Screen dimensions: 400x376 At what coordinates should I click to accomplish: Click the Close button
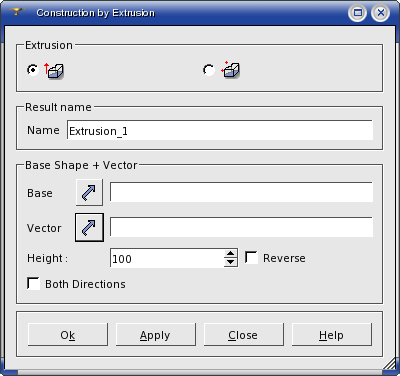244,334
